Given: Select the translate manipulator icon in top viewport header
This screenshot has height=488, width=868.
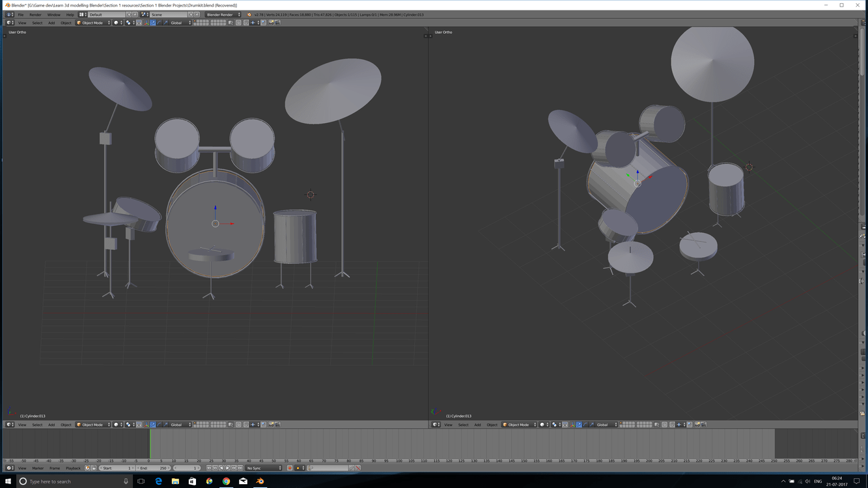Looking at the screenshot, I should point(153,23).
